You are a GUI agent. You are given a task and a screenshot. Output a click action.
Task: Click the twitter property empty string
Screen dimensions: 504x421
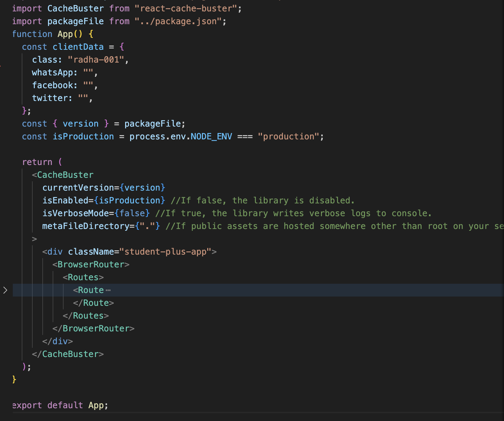click(x=85, y=98)
